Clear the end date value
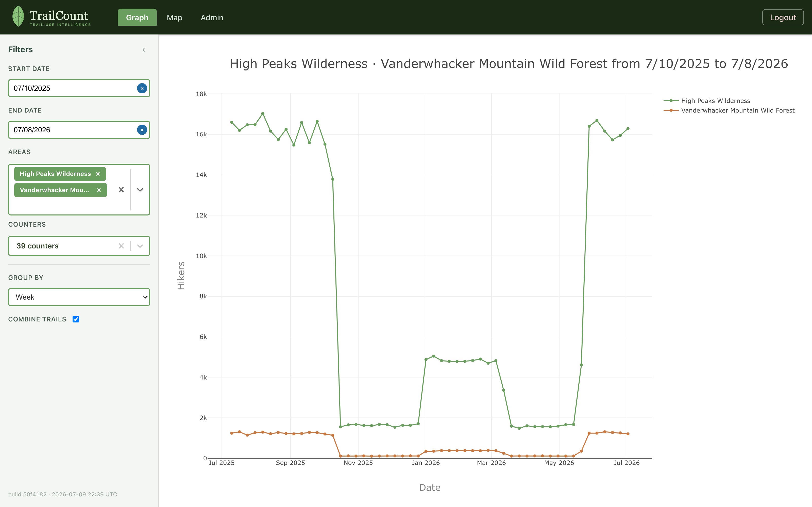The height and width of the screenshot is (507, 812). 142,130
